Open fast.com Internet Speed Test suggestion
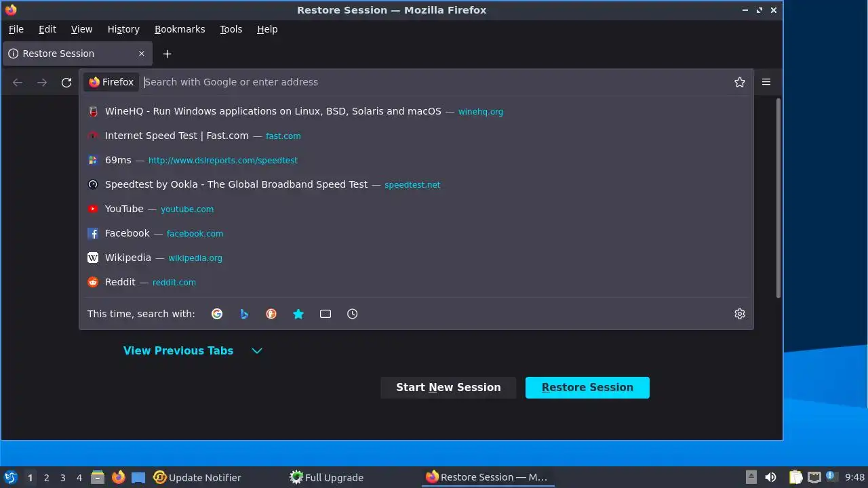The height and width of the screenshot is (488, 868). click(416, 136)
